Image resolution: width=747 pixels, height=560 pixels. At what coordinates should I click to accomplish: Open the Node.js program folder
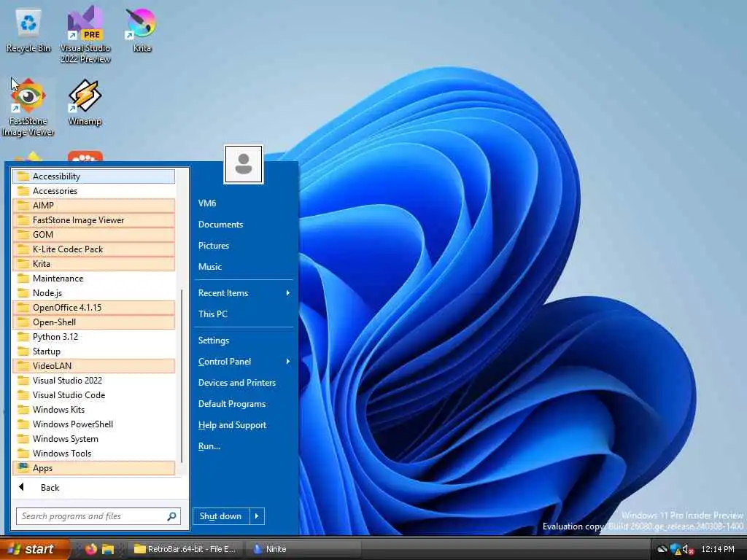[94, 293]
